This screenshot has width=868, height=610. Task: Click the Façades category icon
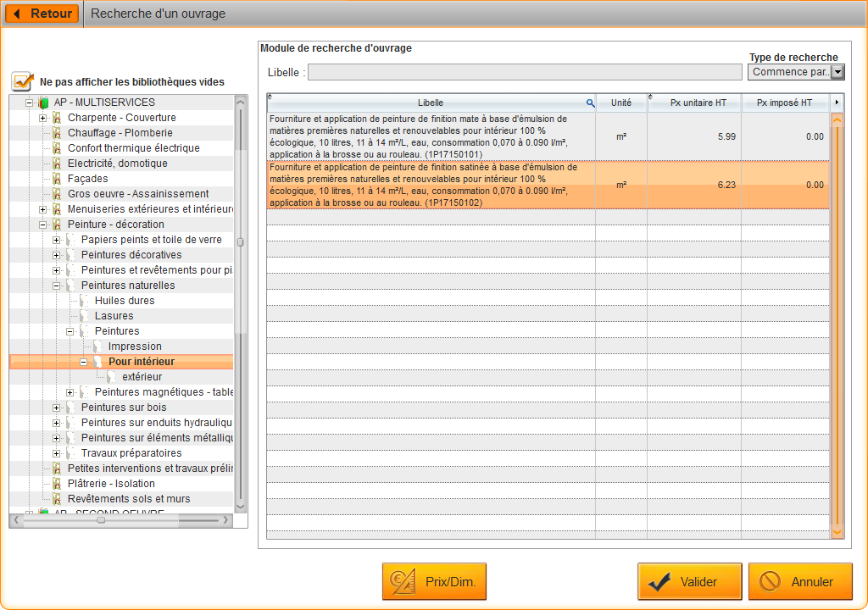coord(57,178)
